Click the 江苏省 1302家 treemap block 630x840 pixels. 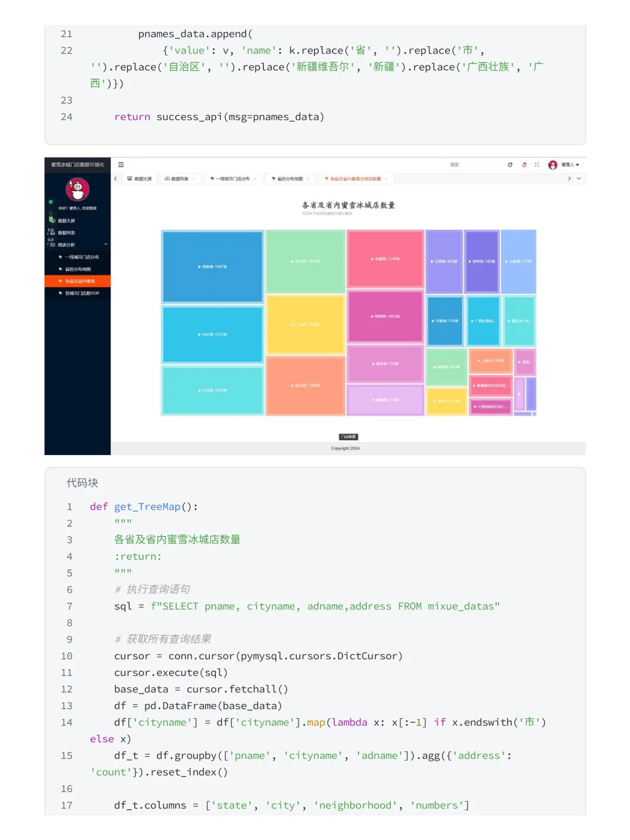(212, 390)
